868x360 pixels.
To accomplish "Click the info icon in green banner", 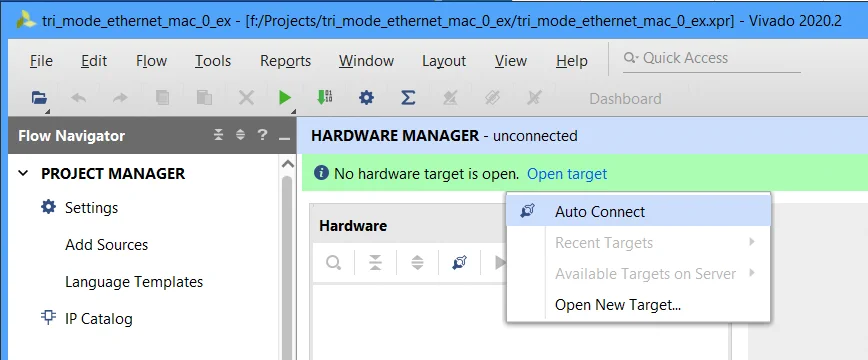I will click(x=321, y=173).
